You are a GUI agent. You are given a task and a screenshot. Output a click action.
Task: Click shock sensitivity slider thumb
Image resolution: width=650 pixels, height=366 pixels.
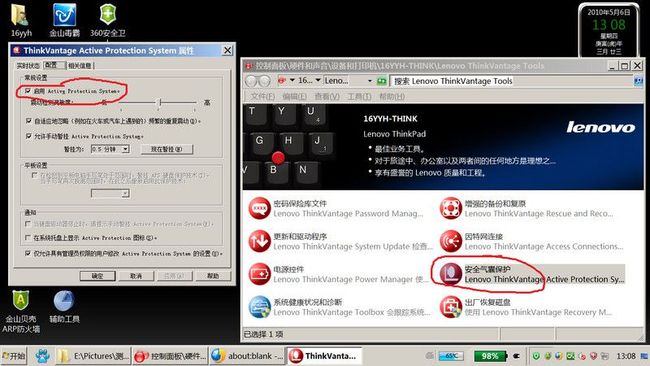pos(160,102)
